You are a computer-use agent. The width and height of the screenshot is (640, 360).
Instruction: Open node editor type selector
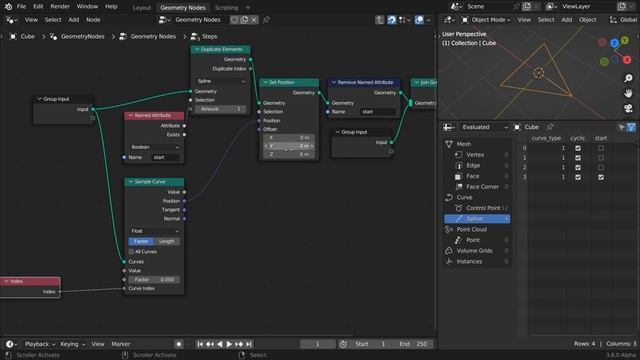11,20
